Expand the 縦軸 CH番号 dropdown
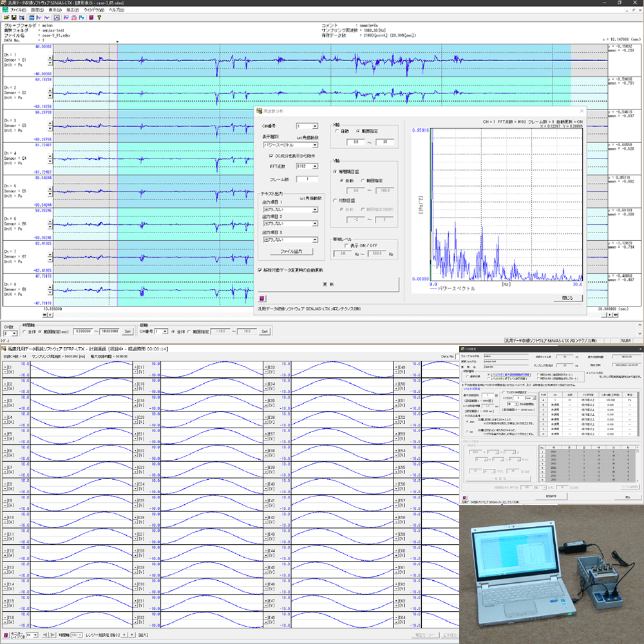 click(x=165, y=332)
